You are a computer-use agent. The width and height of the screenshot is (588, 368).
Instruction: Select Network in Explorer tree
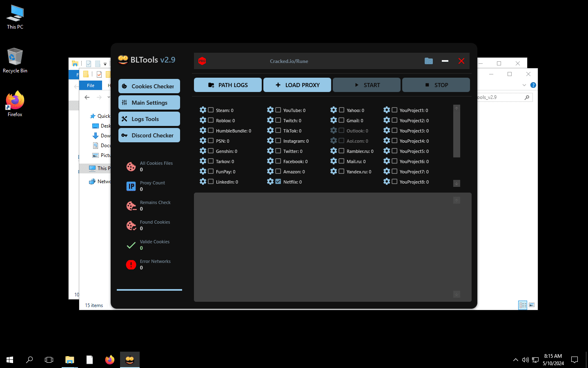click(100, 182)
